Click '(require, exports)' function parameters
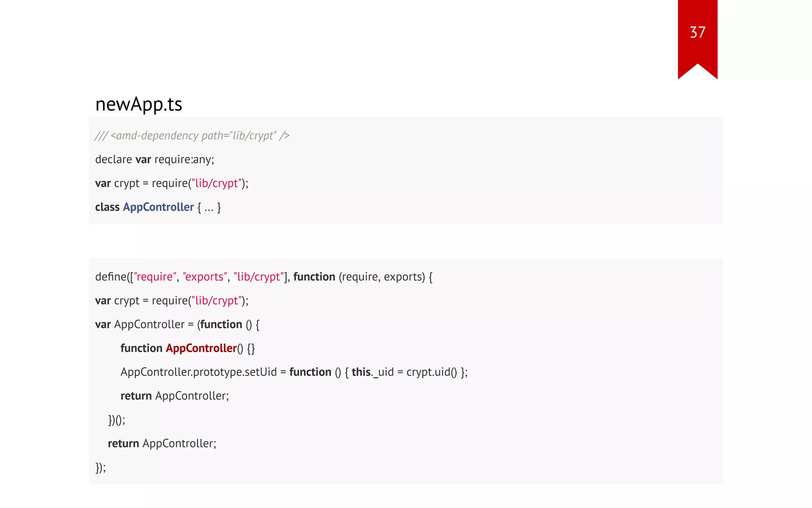 click(x=381, y=277)
